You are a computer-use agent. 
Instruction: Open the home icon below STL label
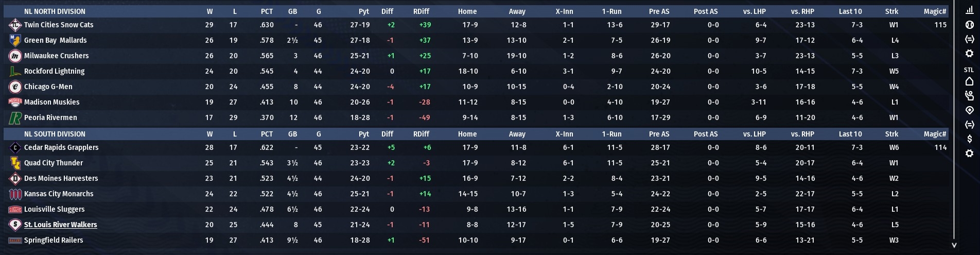(969, 81)
